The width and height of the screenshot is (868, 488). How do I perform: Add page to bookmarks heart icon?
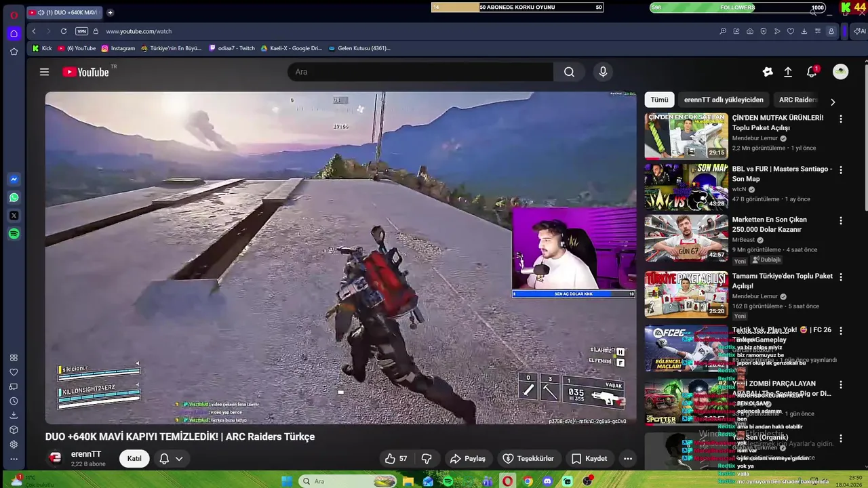pos(790,31)
